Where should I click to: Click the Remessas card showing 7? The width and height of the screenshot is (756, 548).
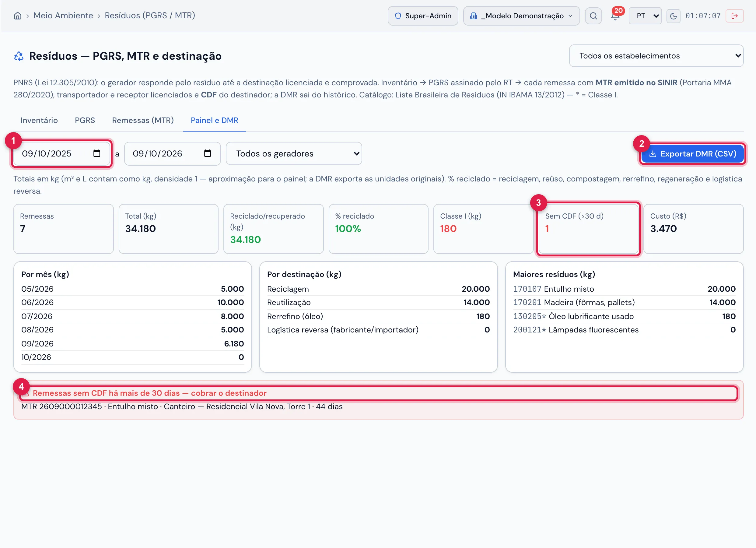(63, 229)
